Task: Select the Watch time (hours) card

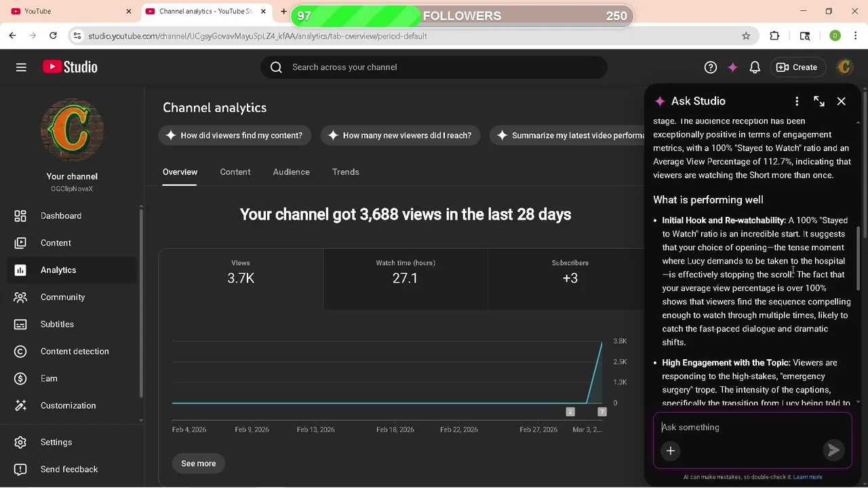Action: [x=406, y=279]
